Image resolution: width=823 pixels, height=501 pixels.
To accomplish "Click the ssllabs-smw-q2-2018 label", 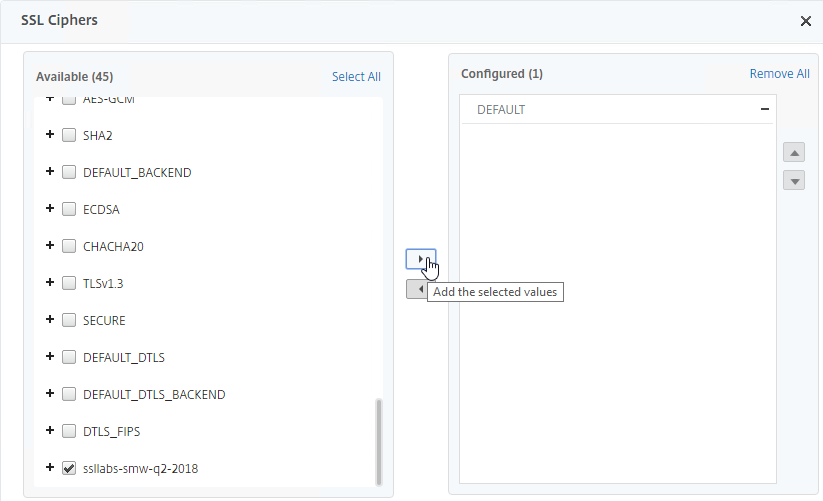I will (x=141, y=468).
